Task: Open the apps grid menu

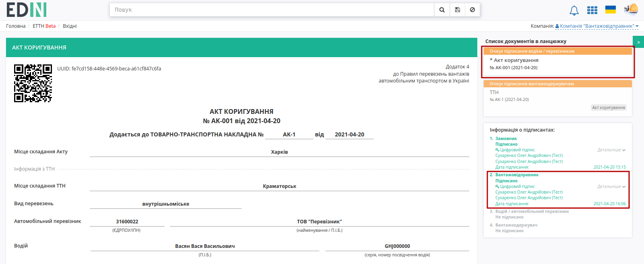Action: coord(592,10)
